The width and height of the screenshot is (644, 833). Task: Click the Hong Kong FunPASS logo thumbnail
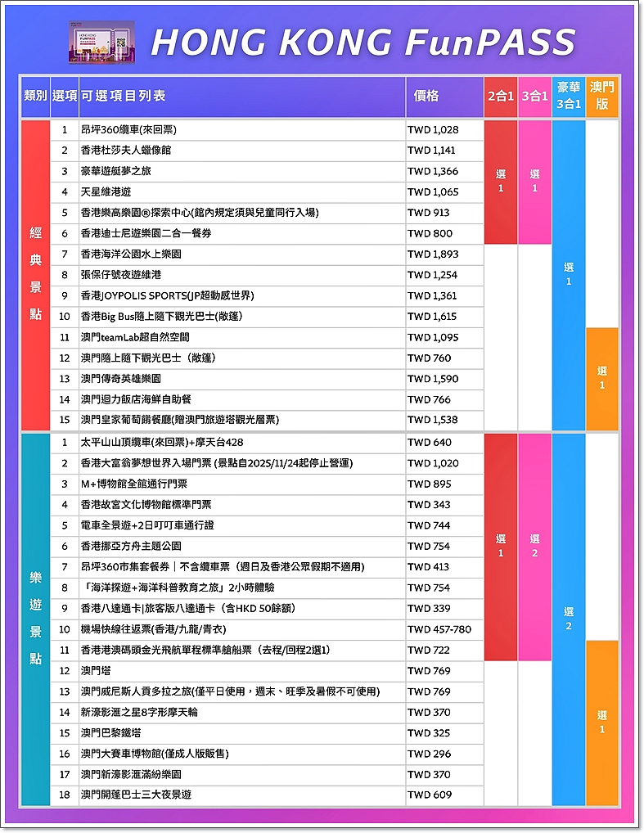(x=101, y=42)
